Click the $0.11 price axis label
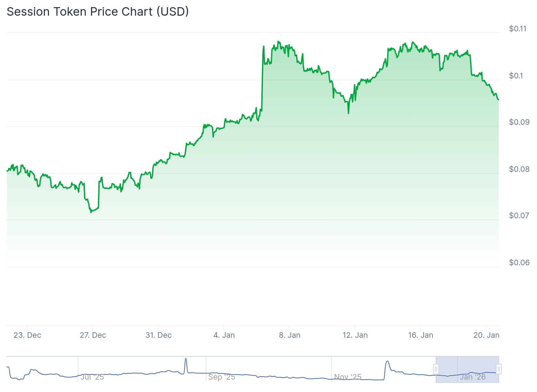The height and width of the screenshot is (392, 537). [518, 29]
